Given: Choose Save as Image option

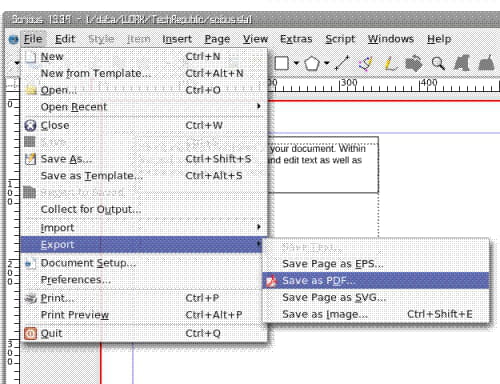Looking at the screenshot, I should 376,314.
